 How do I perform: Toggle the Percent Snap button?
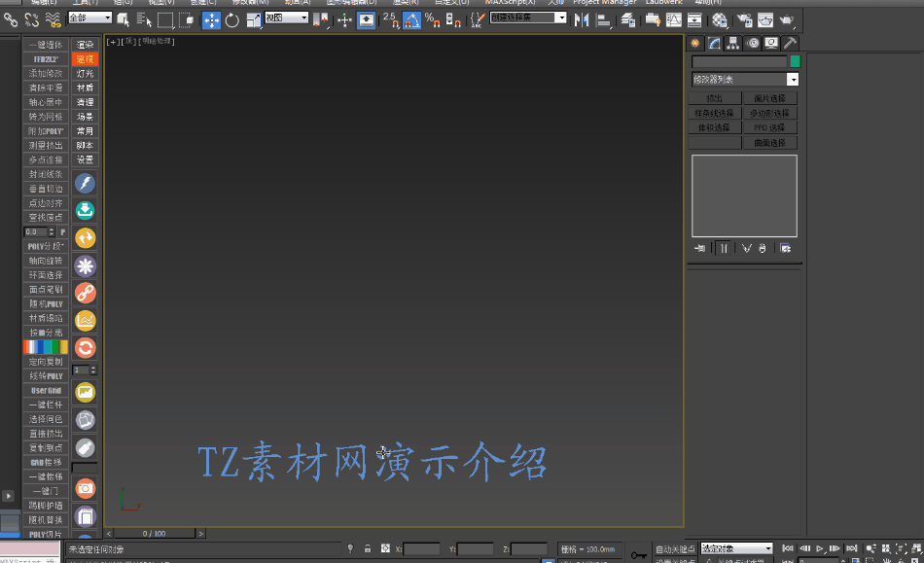tap(433, 20)
